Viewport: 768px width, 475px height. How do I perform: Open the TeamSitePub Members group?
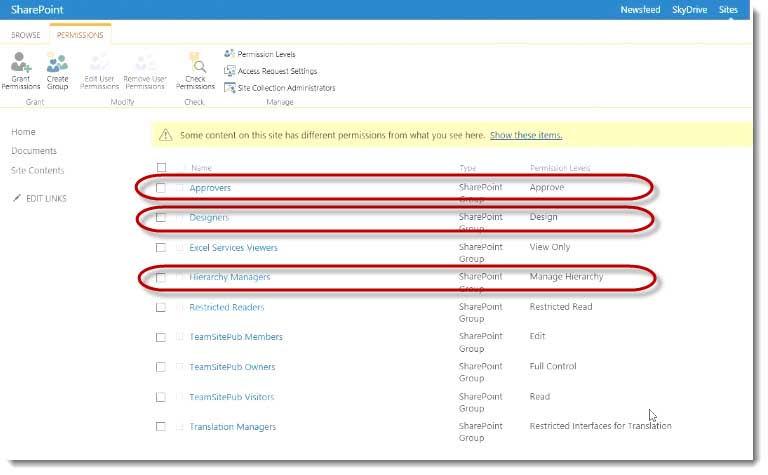pyautogui.click(x=236, y=337)
